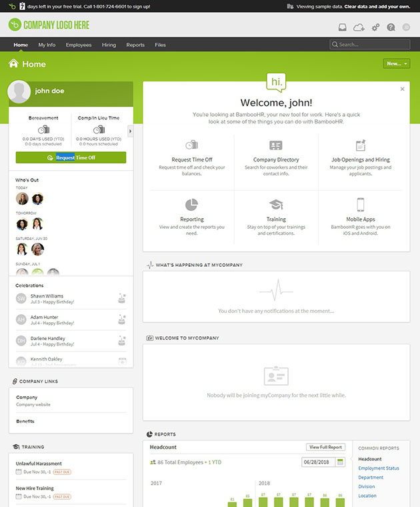Click second avatar under Saturday, Jun 30
The width and height of the screenshot is (420, 507).
click(37, 249)
